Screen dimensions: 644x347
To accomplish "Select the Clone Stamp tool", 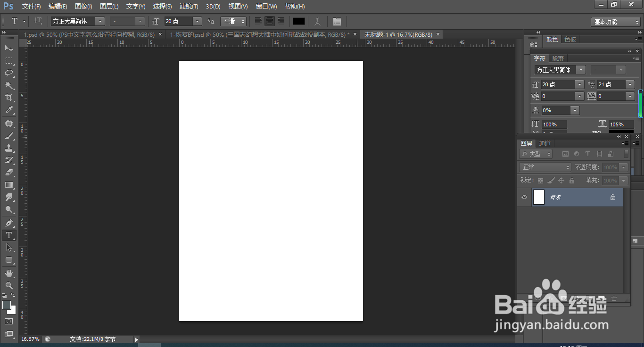I will [x=9, y=148].
